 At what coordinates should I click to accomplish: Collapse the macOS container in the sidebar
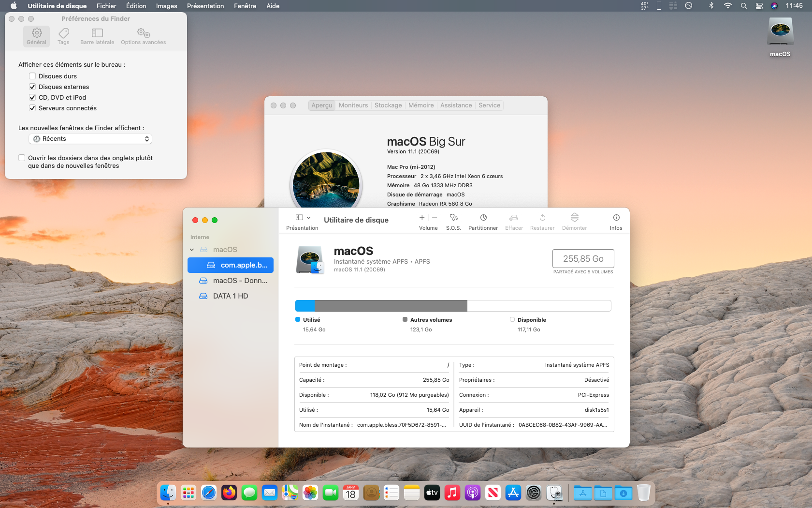(x=192, y=250)
